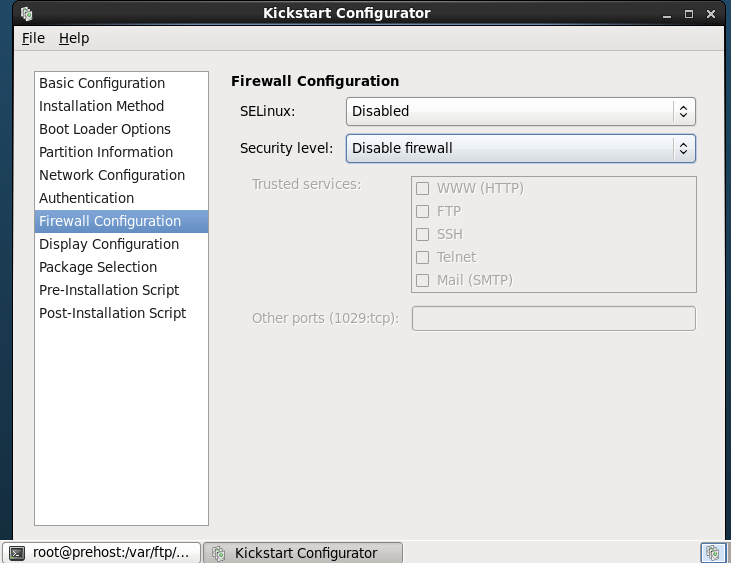Toggle the Mail (SMTP) checkbox
Viewport: 731px width, 563px height.
point(422,280)
